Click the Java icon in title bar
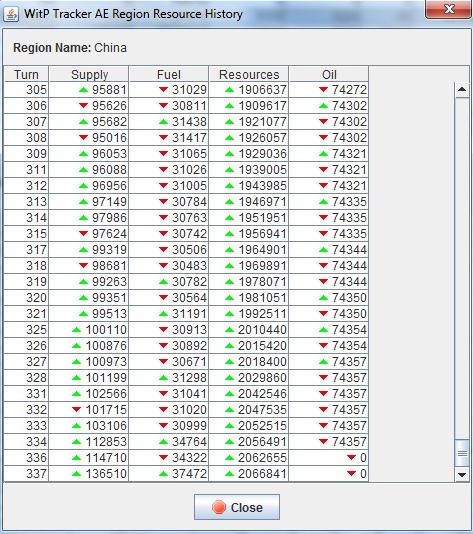This screenshot has height=534, width=473. tap(11, 15)
